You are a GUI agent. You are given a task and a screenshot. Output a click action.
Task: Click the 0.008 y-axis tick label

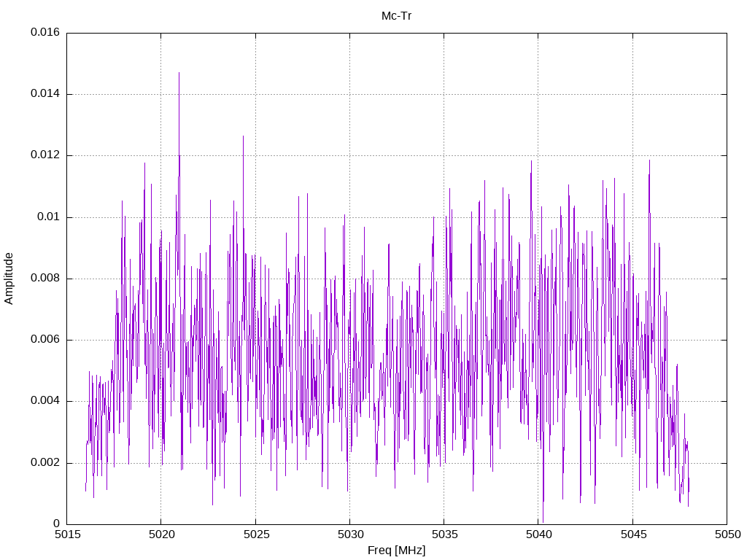[x=45, y=279]
